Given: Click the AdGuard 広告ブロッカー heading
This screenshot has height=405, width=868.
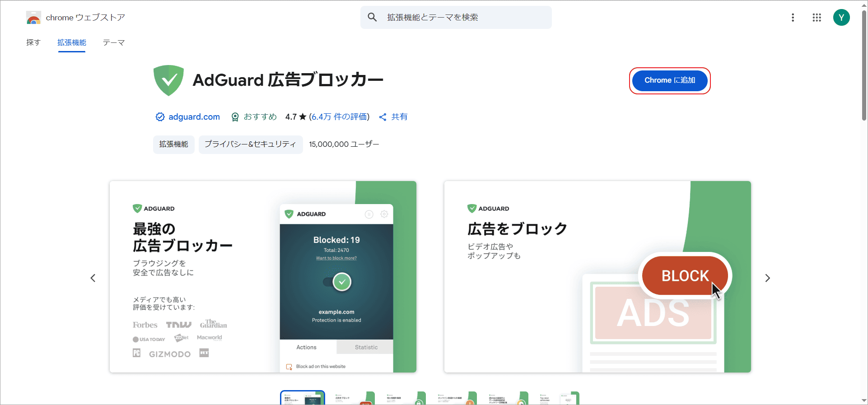Looking at the screenshot, I should coord(288,80).
